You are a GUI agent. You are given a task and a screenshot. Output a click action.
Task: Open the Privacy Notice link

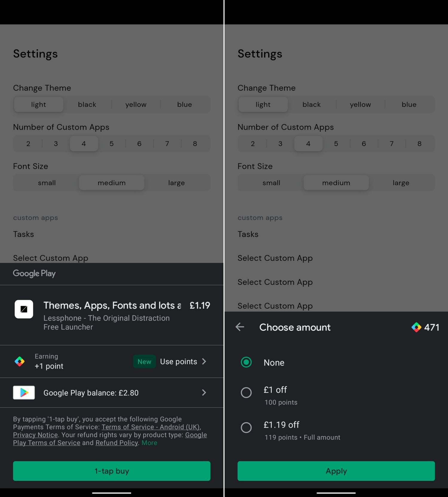click(x=35, y=435)
